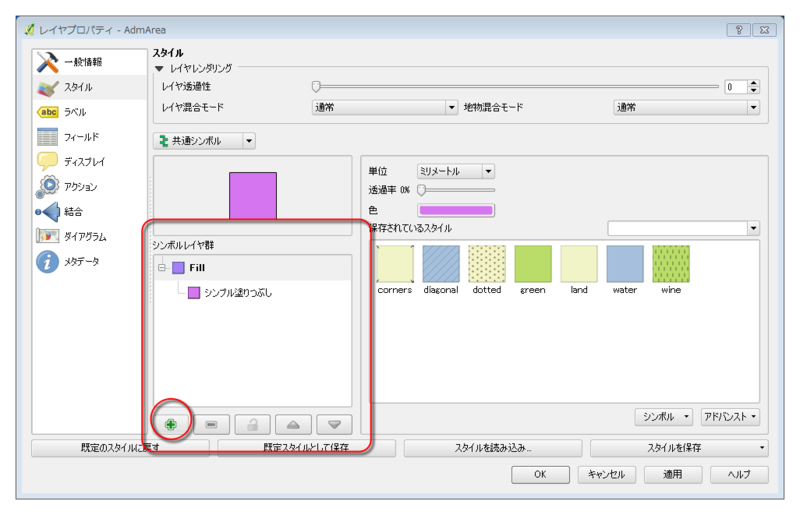Open the ラベル (Labels) tab
The height and width of the screenshot is (515, 800).
point(89,112)
